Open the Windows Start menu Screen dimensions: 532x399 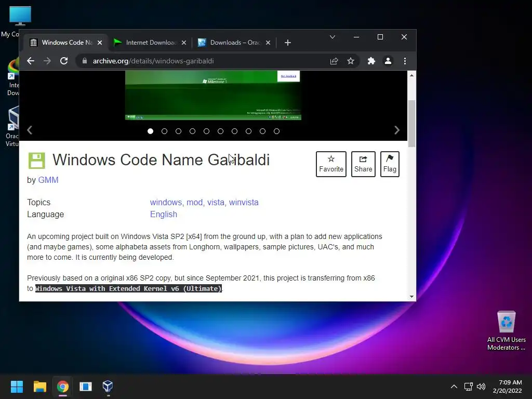(x=17, y=387)
